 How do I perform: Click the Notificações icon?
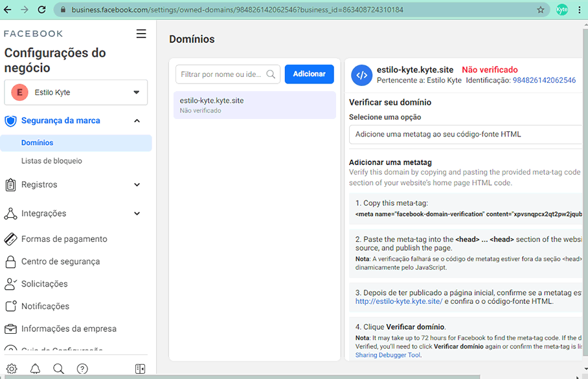pos(11,306)
